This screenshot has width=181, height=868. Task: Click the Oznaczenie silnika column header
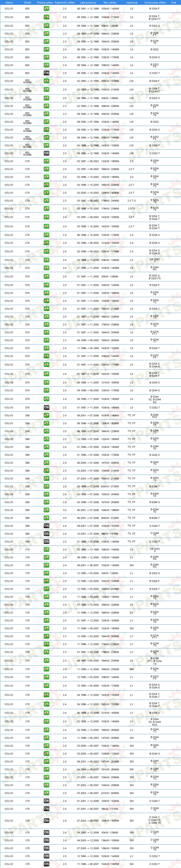click(x=155, y=2)
